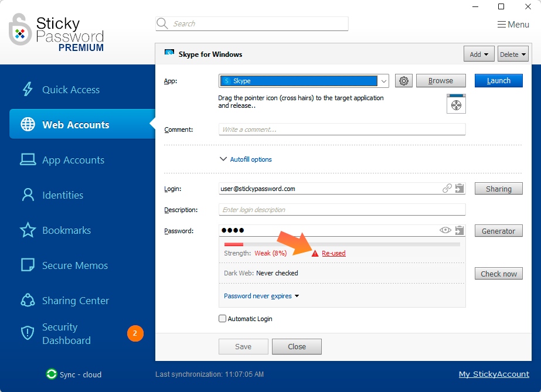Click the Browse button

441,81
